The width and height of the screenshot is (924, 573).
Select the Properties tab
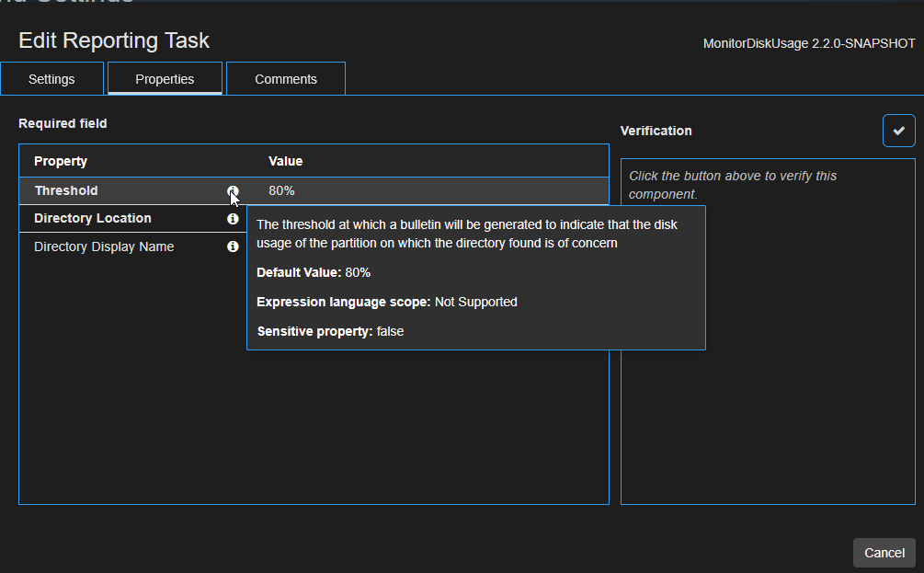(x=165, y=79)
